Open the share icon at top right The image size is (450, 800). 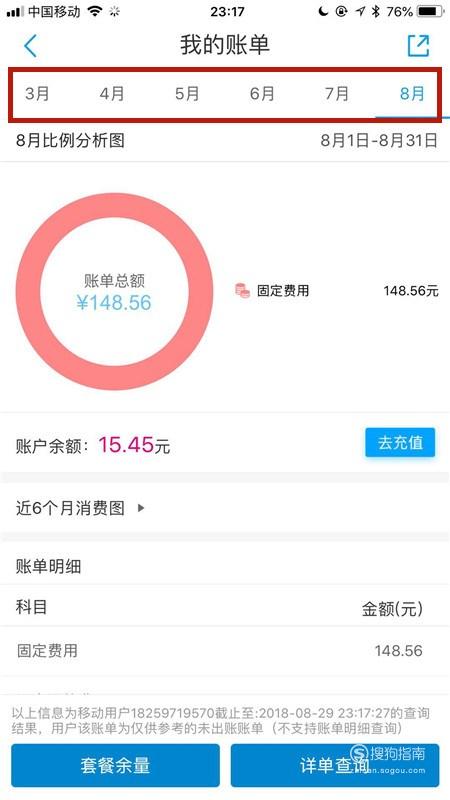click(x=418, y=46)
